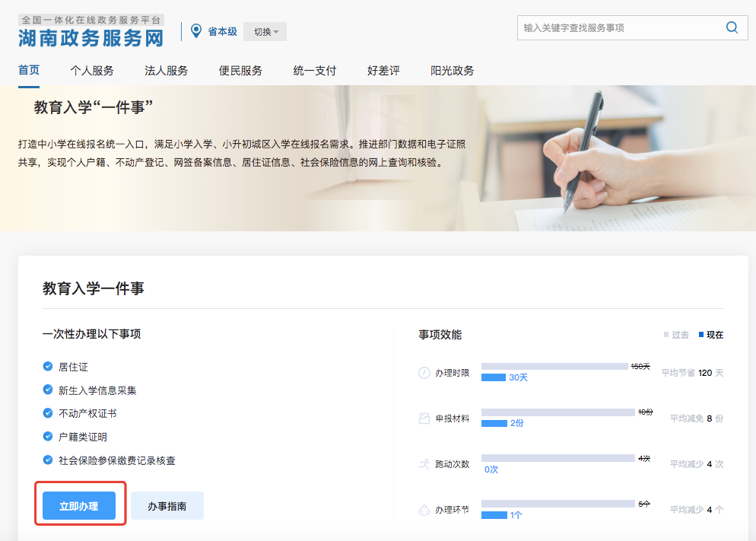Screen dimensions: 756x541
Task: Focus the keyword search input field
Action: tap(622, 27)
